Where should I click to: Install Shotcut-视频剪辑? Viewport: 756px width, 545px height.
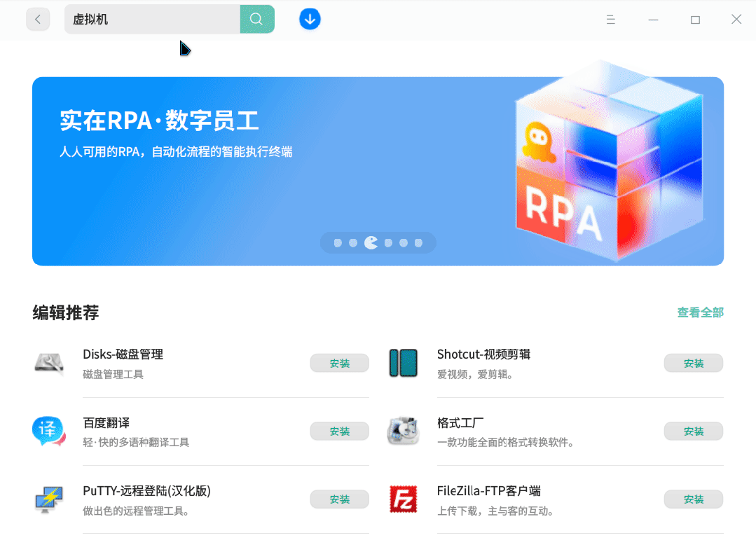(x=694, y=364)
